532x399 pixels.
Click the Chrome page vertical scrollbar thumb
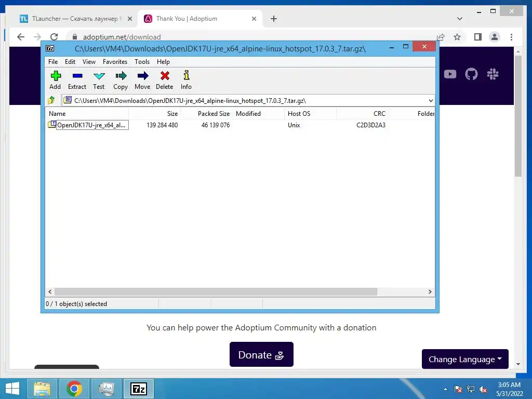point(518,116)
